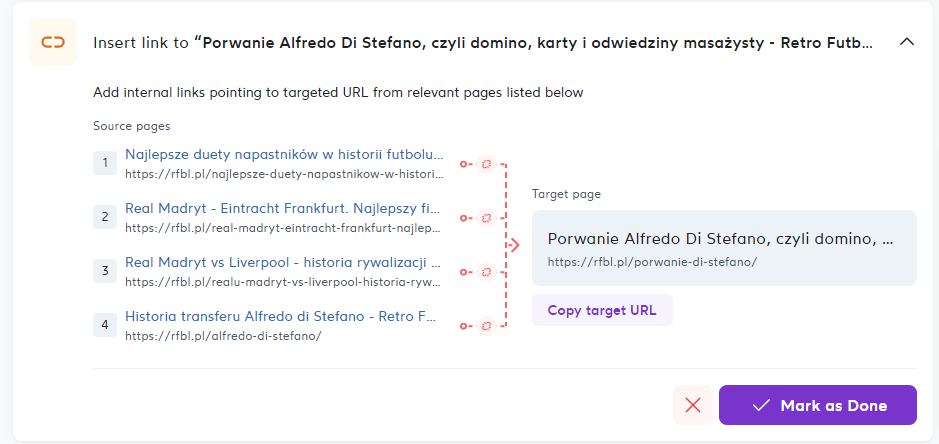Open "Historia transferu Alfredo di Stefano" link
This screenshot has height=444, width=939.
(280, 317)
